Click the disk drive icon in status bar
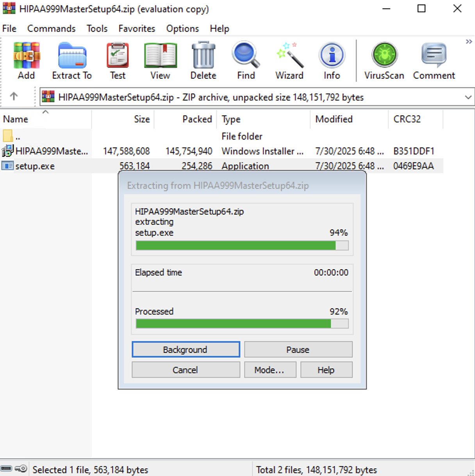The width and height of the screenshot is (475, 476). tap(6, 469)
